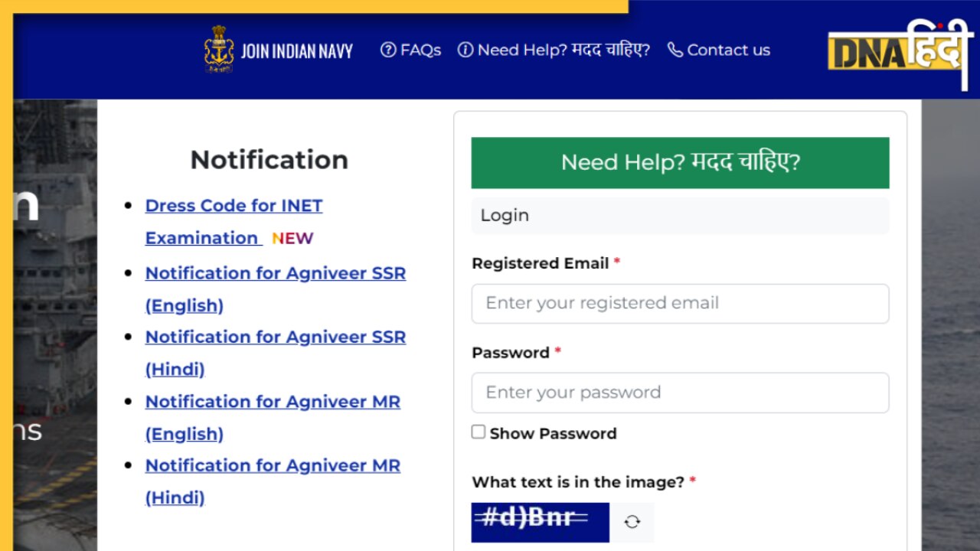The width and height of the screenshot is (980, 551).
Task: Open Dress Code for INET Examination link
Action: click(x=234, y=222)
